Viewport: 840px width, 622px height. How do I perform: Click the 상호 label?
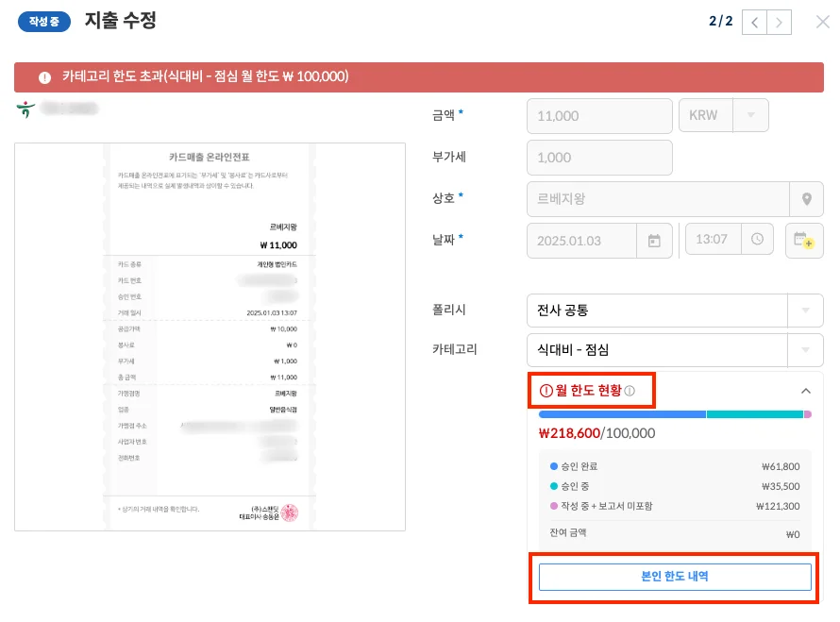click(444, 198)
